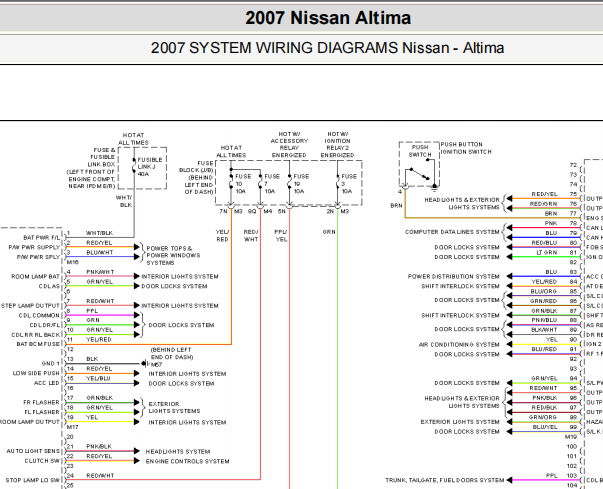Click the FUSIBLE LINK J 40A label

click(150, 167)
